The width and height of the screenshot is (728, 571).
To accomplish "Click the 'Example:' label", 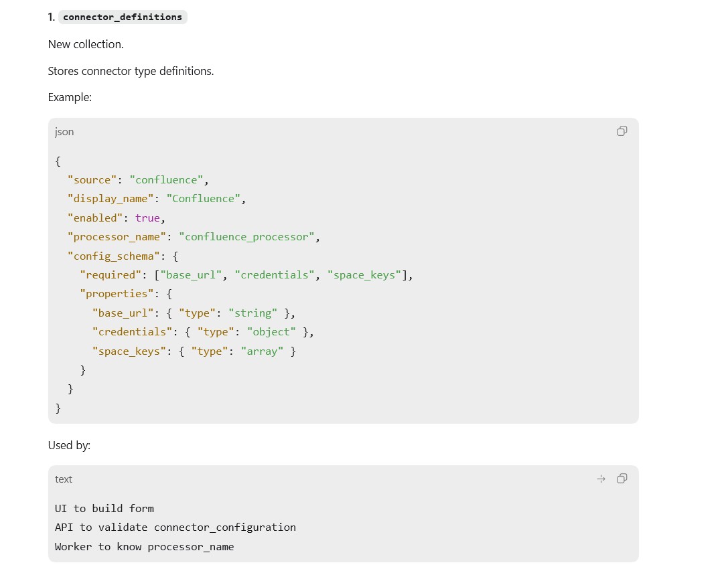I will [x=70, y=98].
